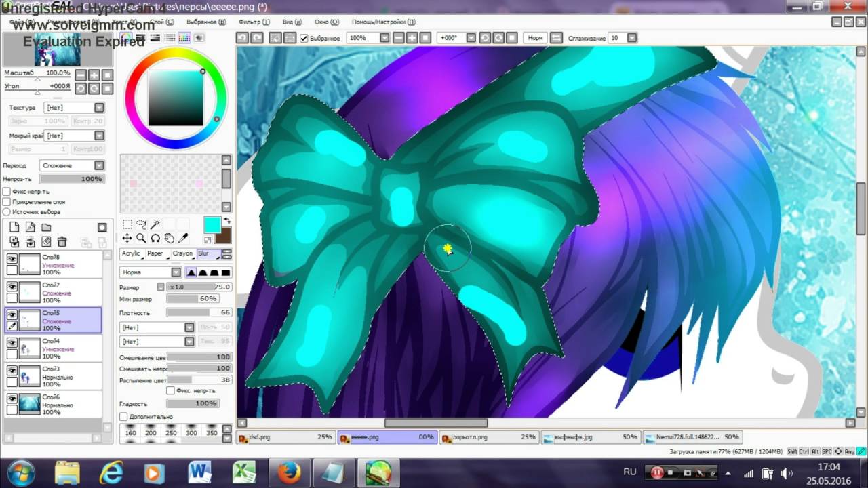Open the Фильтр menu
The height and width of the screenshot is (488, 868).
click(x=254, y=22)
